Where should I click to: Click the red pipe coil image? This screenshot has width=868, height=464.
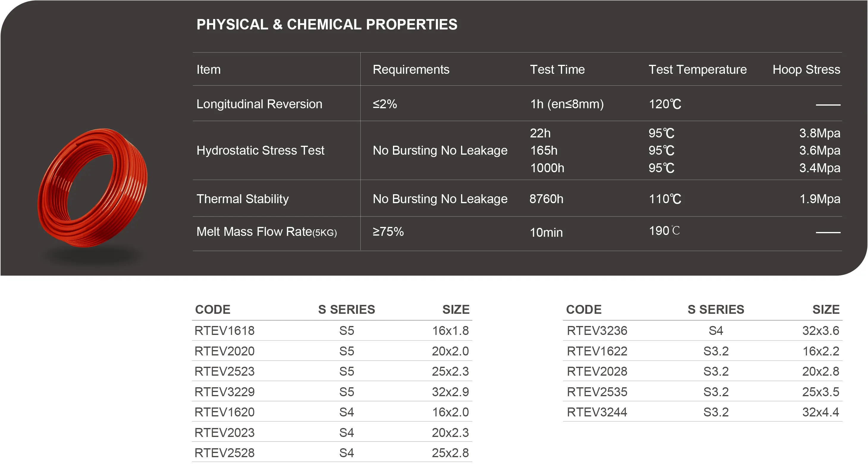pos(93,187)
